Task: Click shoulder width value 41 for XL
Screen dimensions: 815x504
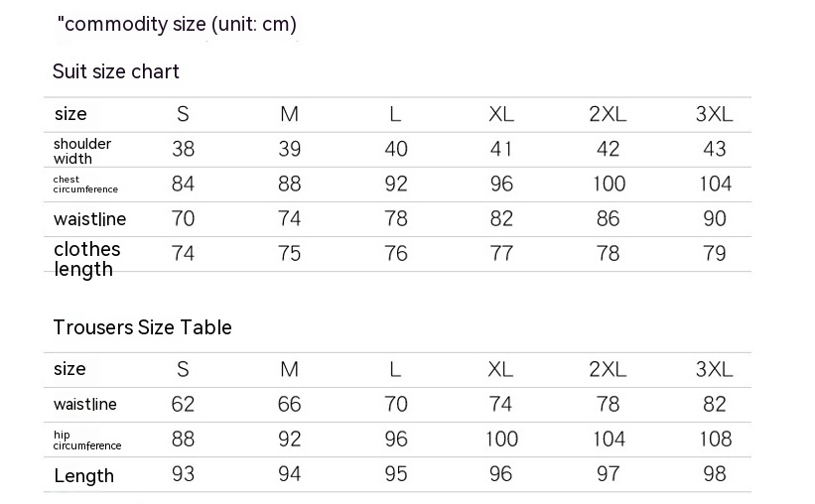Action: 501,149
